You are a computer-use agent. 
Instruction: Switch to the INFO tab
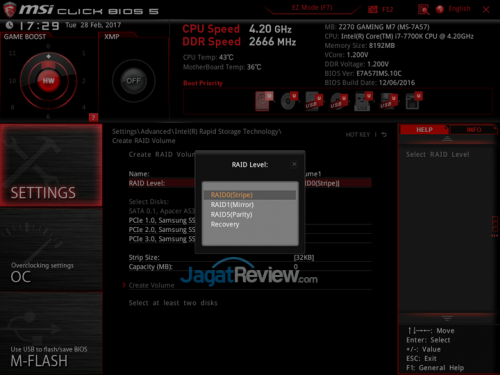474,130
